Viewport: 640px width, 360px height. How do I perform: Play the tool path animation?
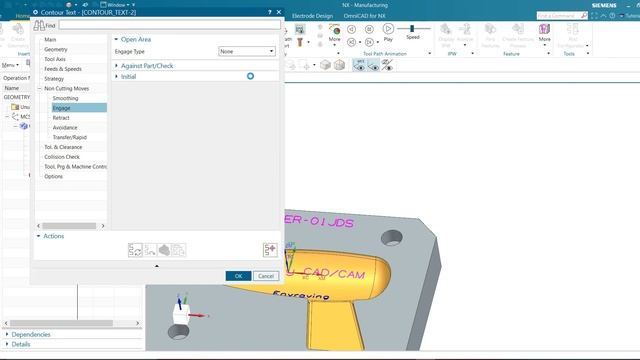click(388, 29)
